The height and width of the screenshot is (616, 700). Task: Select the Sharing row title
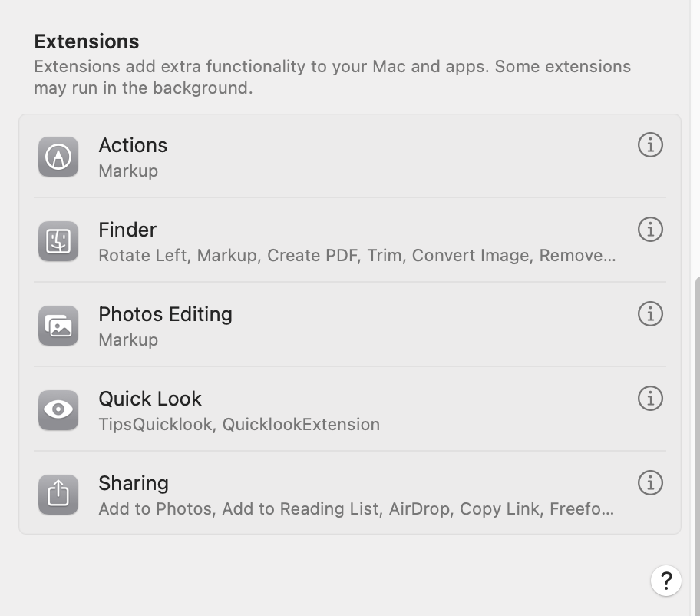(134, 483)
